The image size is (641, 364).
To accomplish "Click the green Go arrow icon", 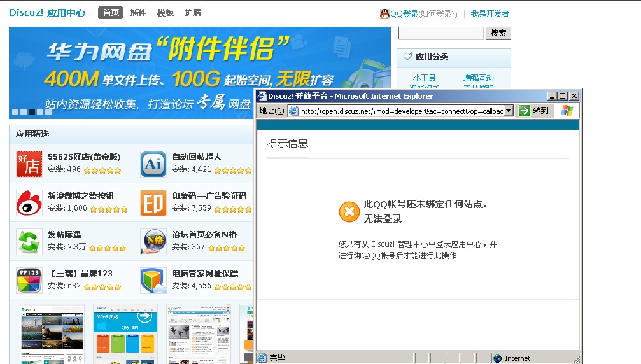I will coord(524,111).
